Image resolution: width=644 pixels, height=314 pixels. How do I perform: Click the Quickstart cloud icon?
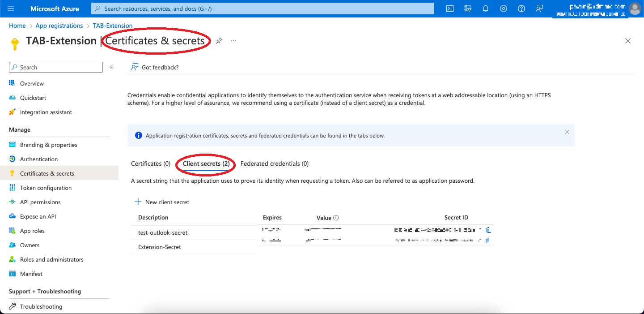[12, 98]
